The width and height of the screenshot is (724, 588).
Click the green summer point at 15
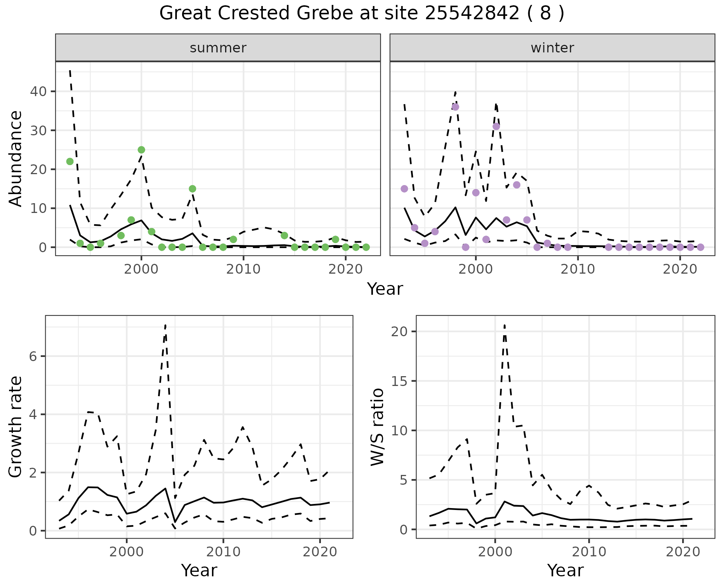192,188
